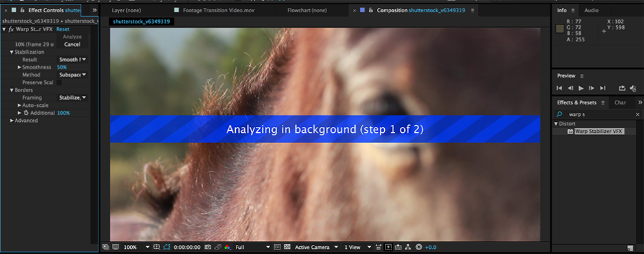Screen dimensions: 644x254
Task: Toggle the Fast Previews lightning icon
Action: (x=388, y=247)
